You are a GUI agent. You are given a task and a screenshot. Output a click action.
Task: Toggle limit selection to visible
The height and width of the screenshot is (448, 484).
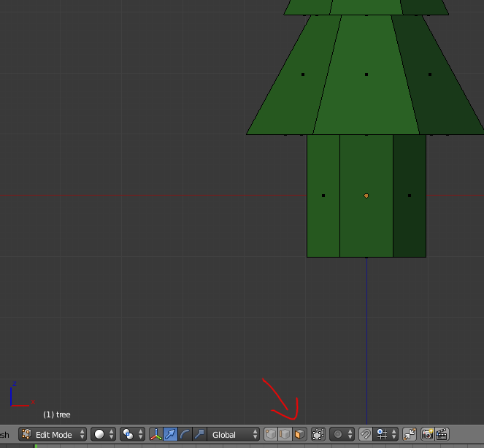point(318,434)
